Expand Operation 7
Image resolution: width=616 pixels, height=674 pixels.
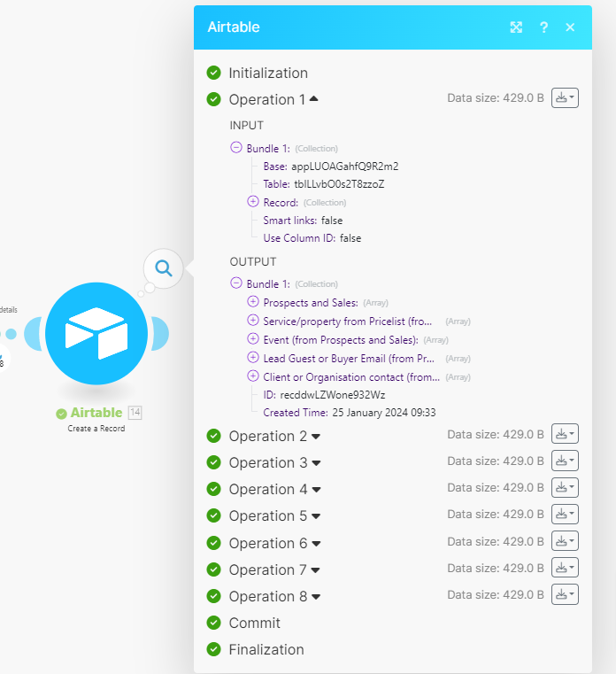(315, 570)
